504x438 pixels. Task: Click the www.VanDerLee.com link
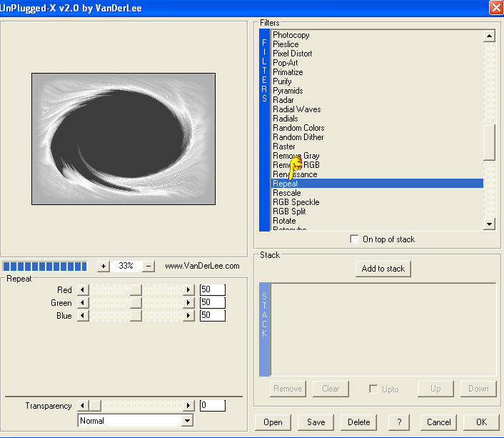(x=202, y=266)
